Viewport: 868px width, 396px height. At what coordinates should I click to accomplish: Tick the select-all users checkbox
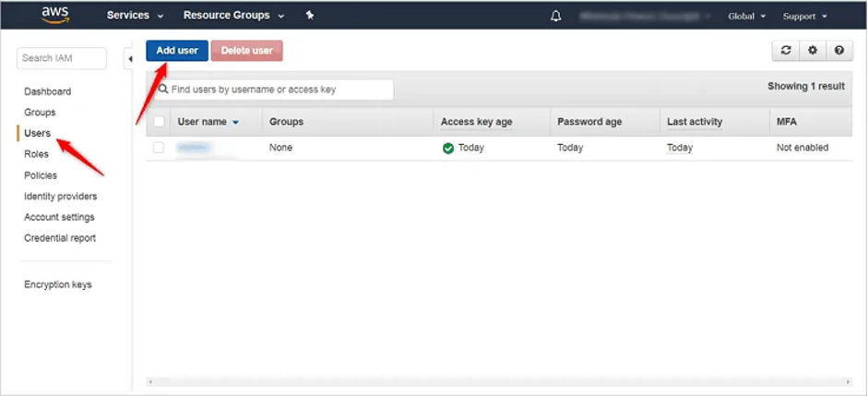tap(159, 121)
